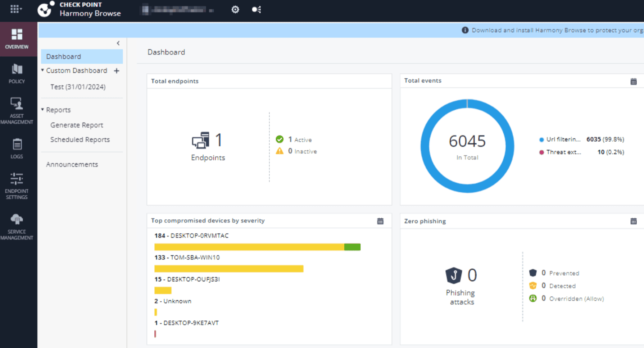Click the blue Url filtering legend dot
The image size is (644, 348).
click(x=541, y=139)
